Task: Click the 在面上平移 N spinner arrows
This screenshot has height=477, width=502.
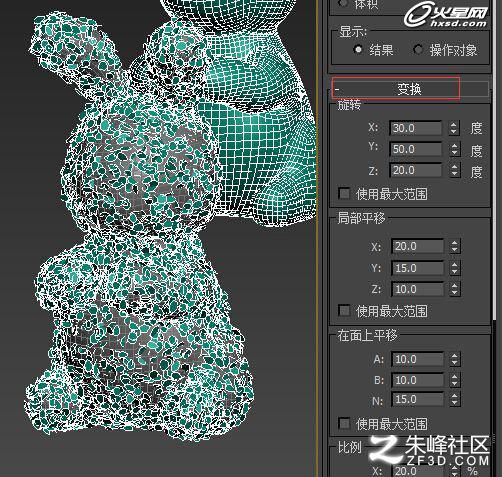Action: [x=455, y=399]
